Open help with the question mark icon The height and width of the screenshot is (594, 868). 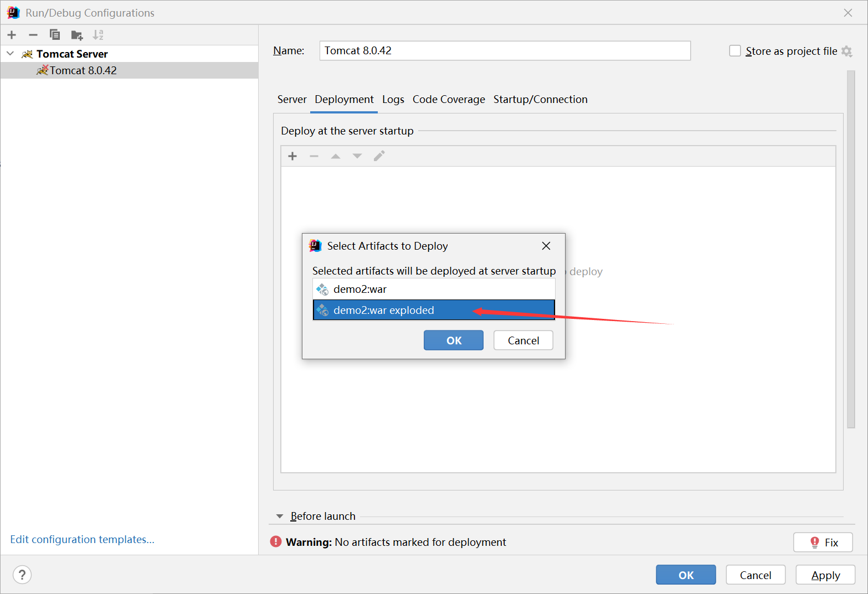[22, 575]
